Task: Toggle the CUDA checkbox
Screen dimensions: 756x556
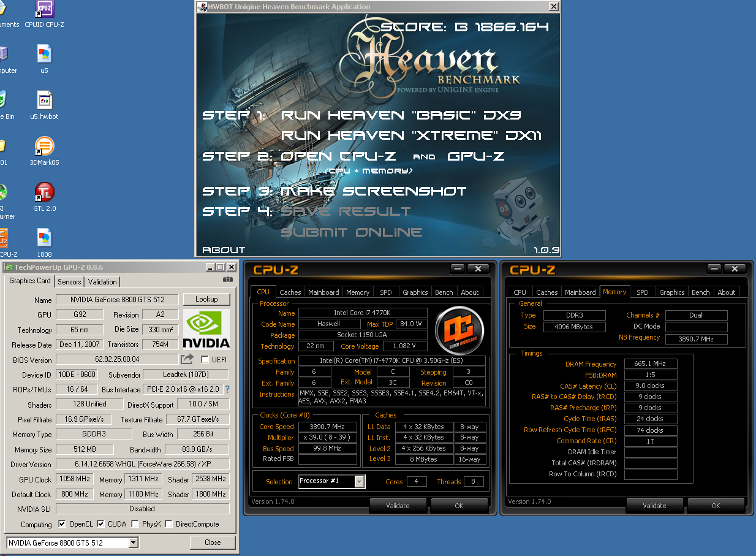Action: click(x=101, y=524)
